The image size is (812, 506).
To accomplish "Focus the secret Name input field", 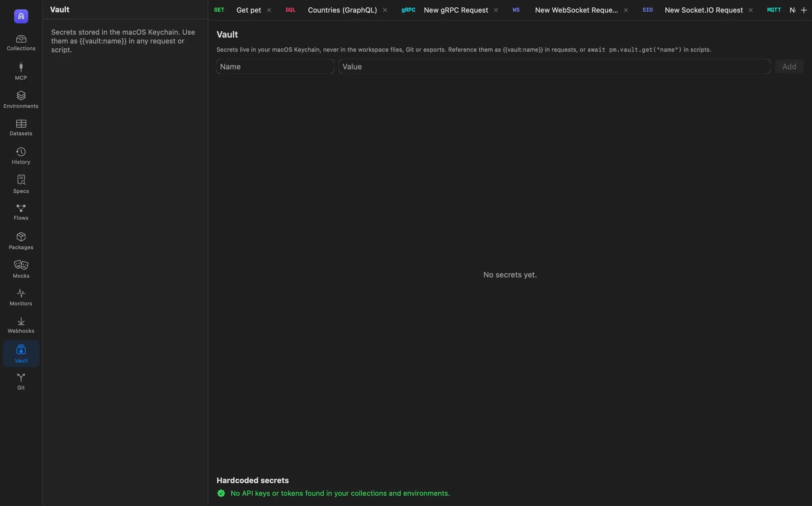I will [x=275, y=67].
